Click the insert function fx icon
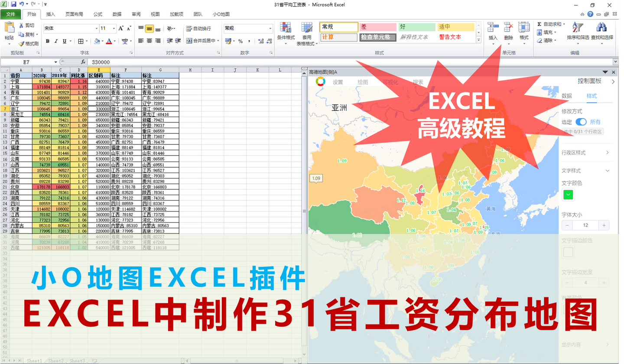The width and height of the screenshot is (624, 364). 83,62
